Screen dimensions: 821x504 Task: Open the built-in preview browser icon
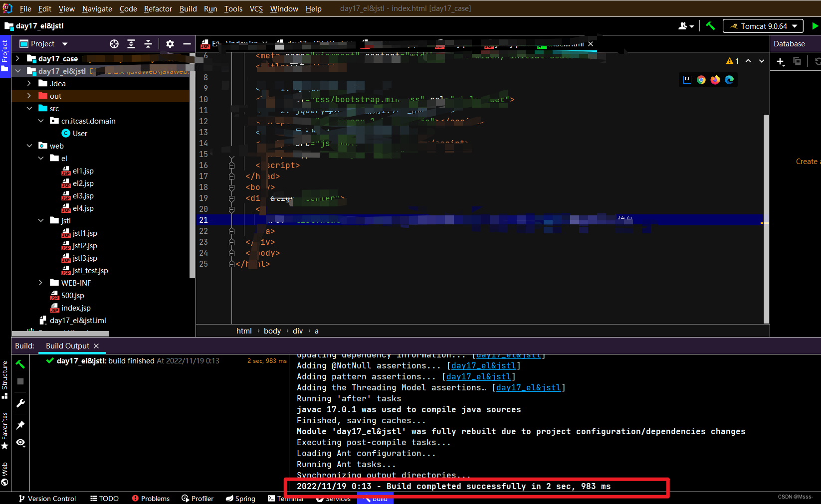pyautogui.click(x=687, y=80)
